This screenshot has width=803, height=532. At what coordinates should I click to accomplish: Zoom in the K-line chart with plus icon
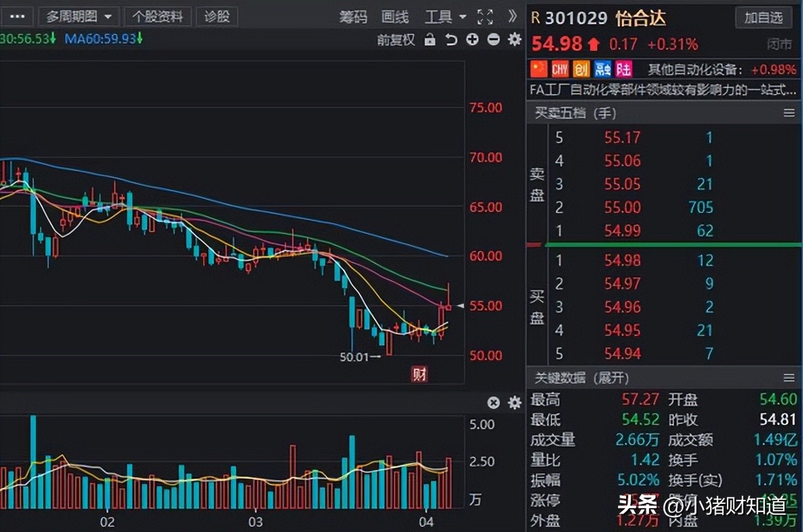coord(472,40)
